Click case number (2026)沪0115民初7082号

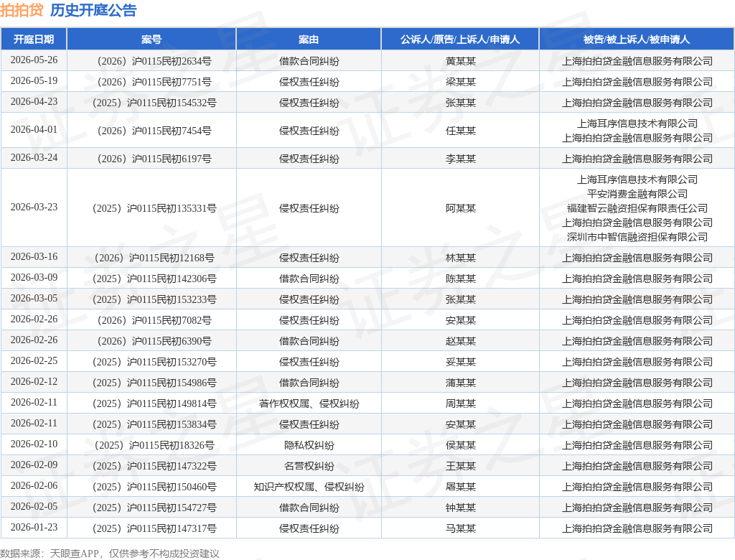154,320
